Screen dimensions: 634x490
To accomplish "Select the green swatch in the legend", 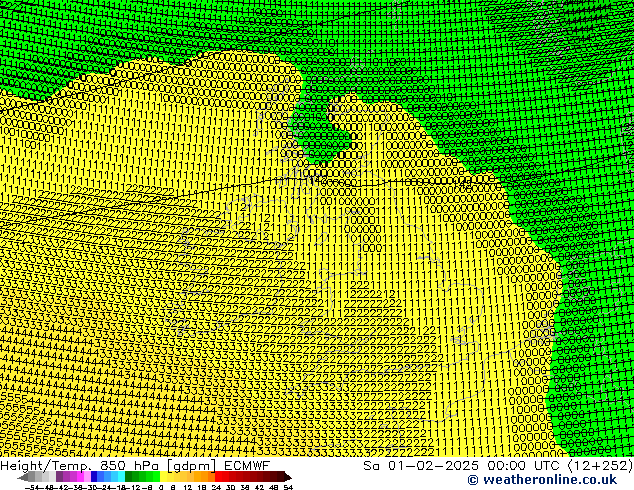I will click(x=136, y=477).
